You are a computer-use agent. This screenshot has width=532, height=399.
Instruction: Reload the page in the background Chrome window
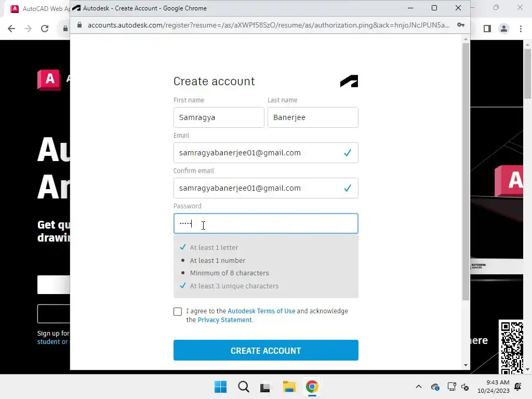[45, 29]
